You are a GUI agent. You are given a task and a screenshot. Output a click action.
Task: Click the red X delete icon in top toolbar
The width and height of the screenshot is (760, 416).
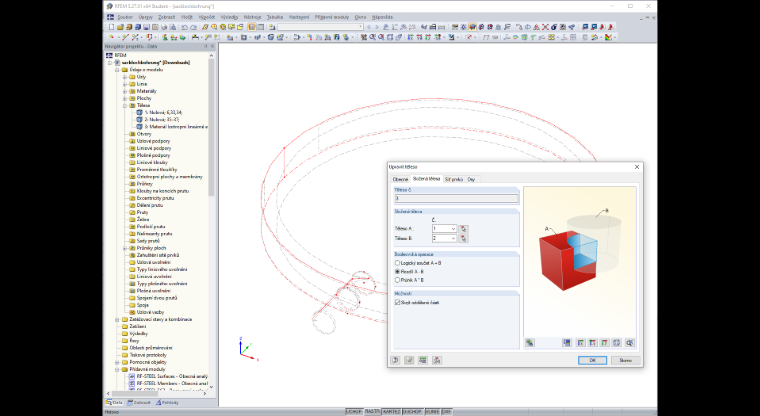545,27
